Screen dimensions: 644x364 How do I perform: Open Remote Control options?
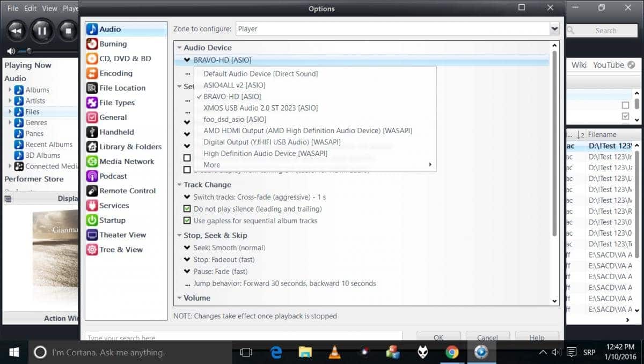click(126, 191)
